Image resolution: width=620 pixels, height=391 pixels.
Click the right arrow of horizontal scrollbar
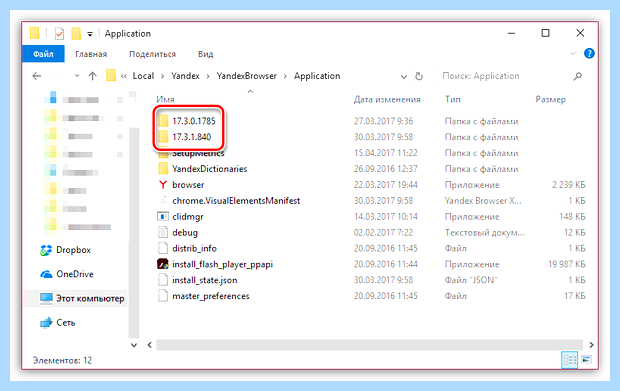tap(591, 345)
